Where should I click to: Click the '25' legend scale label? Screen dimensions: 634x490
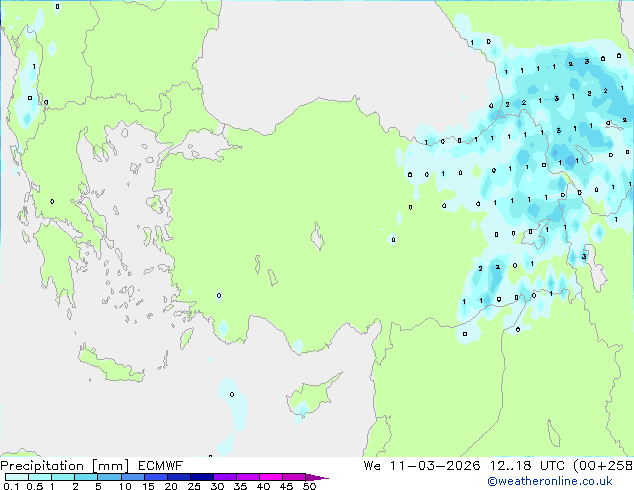click(194, 486)
